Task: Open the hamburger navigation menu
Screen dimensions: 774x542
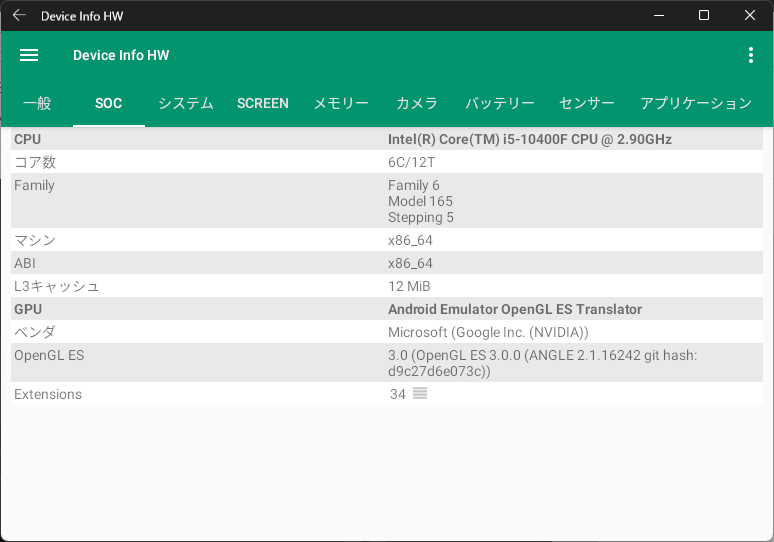Action: (x=29, y=56)
